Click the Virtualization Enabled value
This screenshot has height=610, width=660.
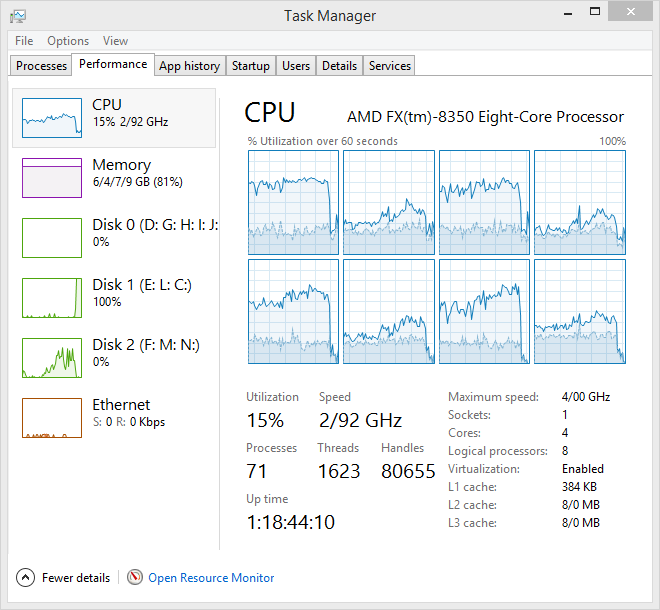click(x=583, y=469)
